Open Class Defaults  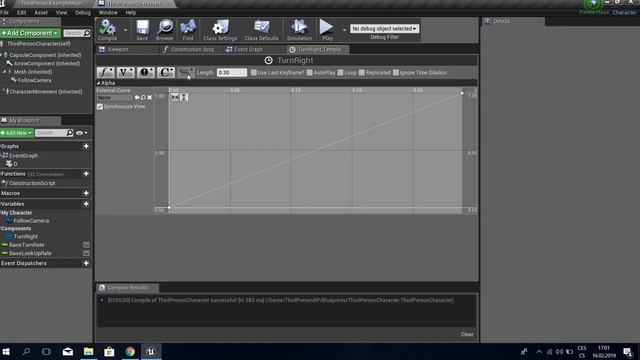(x=261, y=30)
